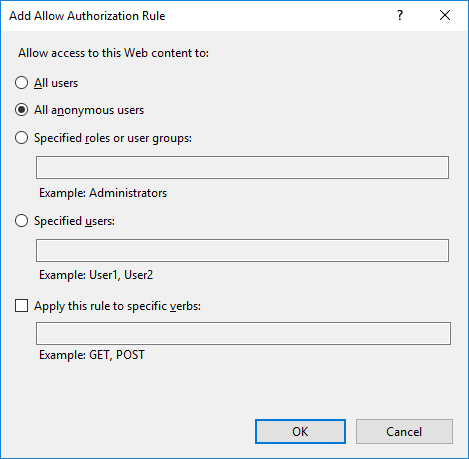Screen dimensions: 469x459
Task: Click the specific verbs input field
Action: [x=243, y=333]
